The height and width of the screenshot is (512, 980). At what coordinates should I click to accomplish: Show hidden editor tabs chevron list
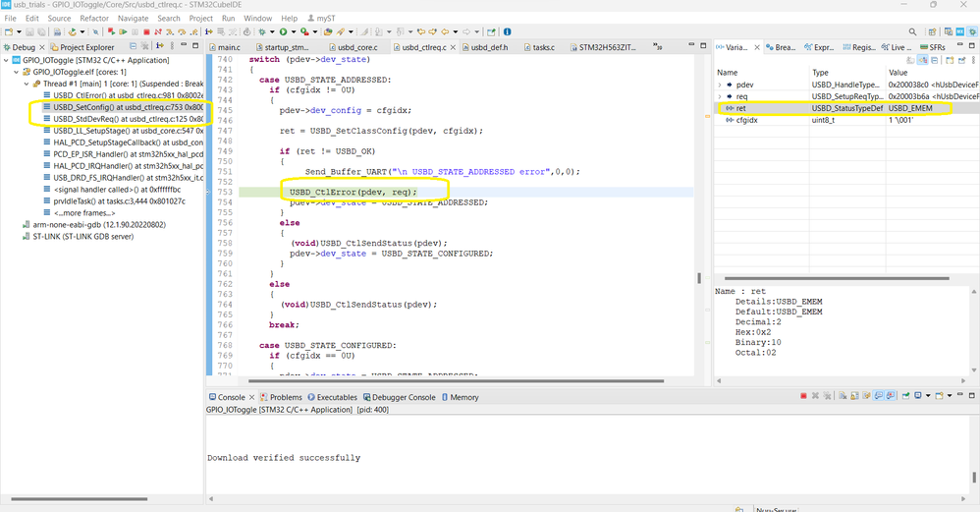tap(658, 46)
